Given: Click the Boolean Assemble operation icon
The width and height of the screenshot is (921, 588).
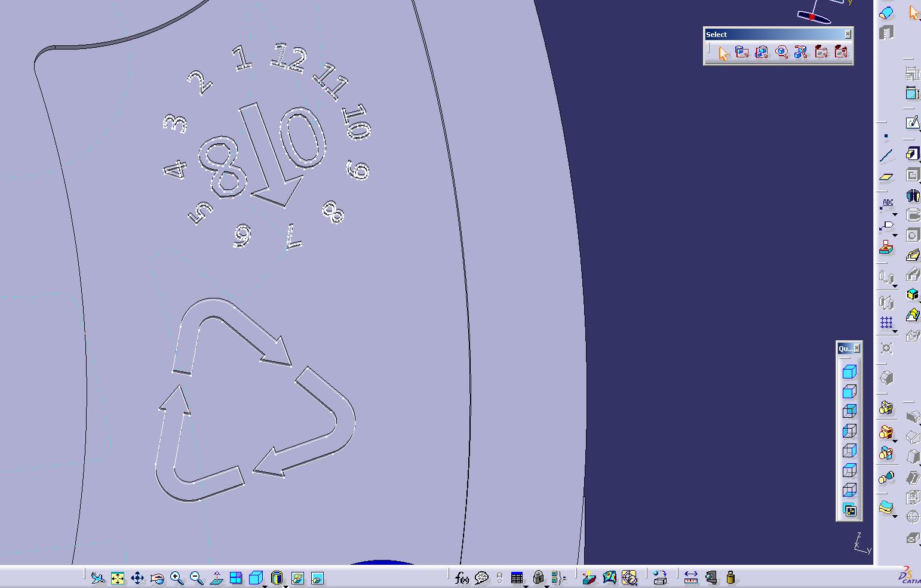Looking at the screenshot, I should 886,408.
